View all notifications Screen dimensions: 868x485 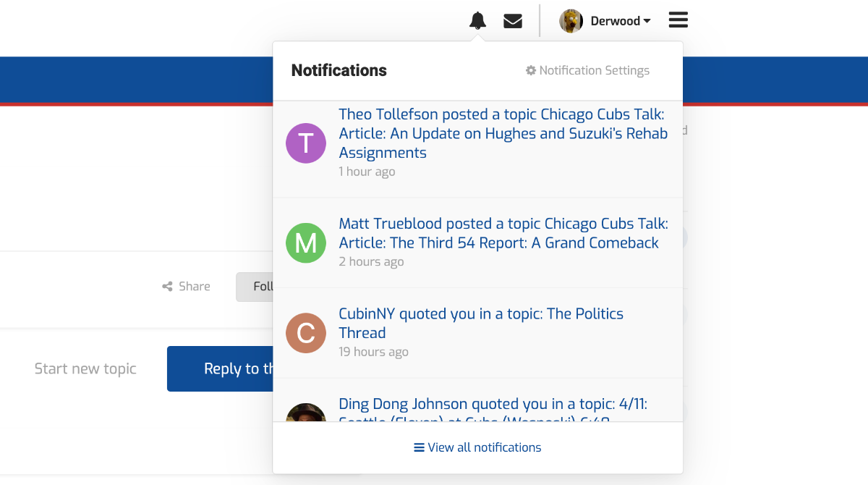[477, 447]
